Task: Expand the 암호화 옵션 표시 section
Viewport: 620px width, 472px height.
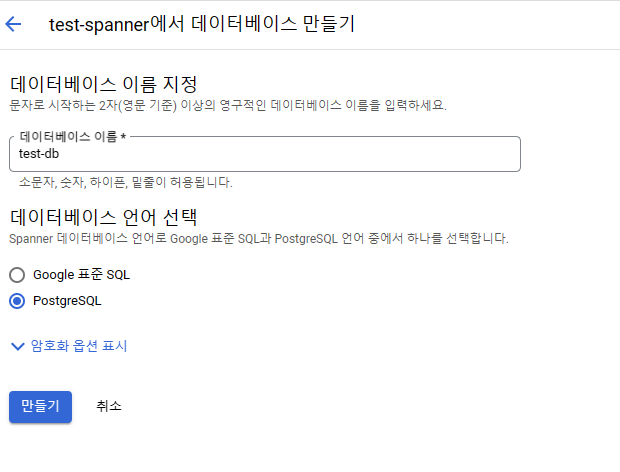Action: [79, 346]
